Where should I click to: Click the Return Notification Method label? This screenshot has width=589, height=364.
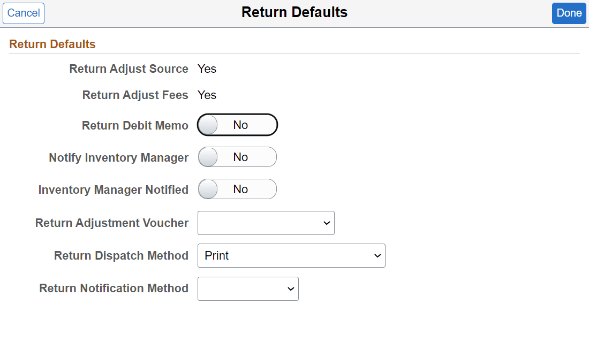tap(114, 288)
